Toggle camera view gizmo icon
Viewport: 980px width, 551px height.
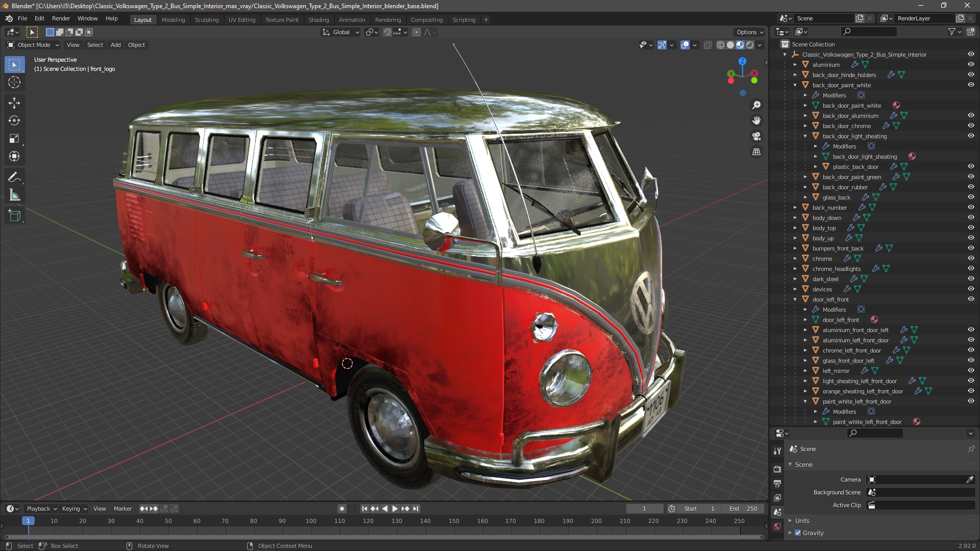coord(756,136)
